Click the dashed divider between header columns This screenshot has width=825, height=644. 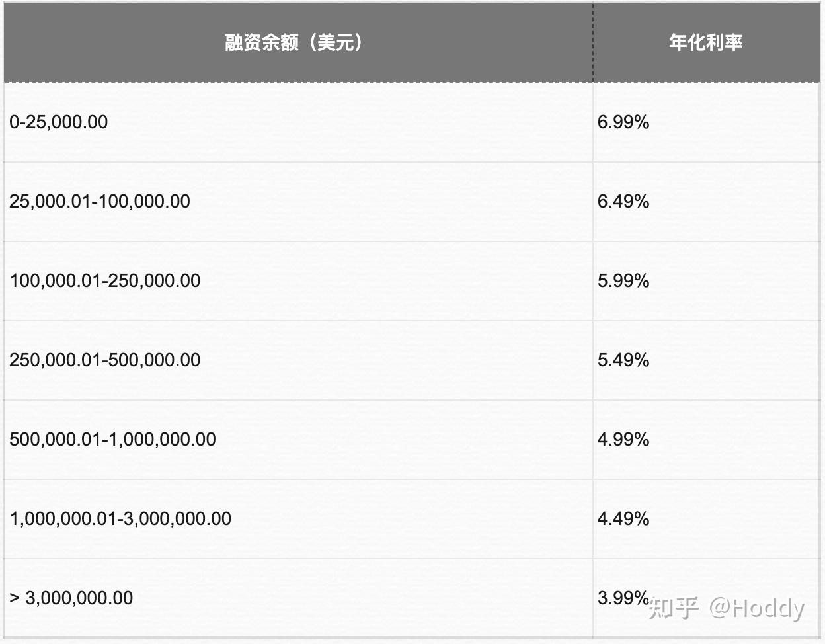(593, 43)
